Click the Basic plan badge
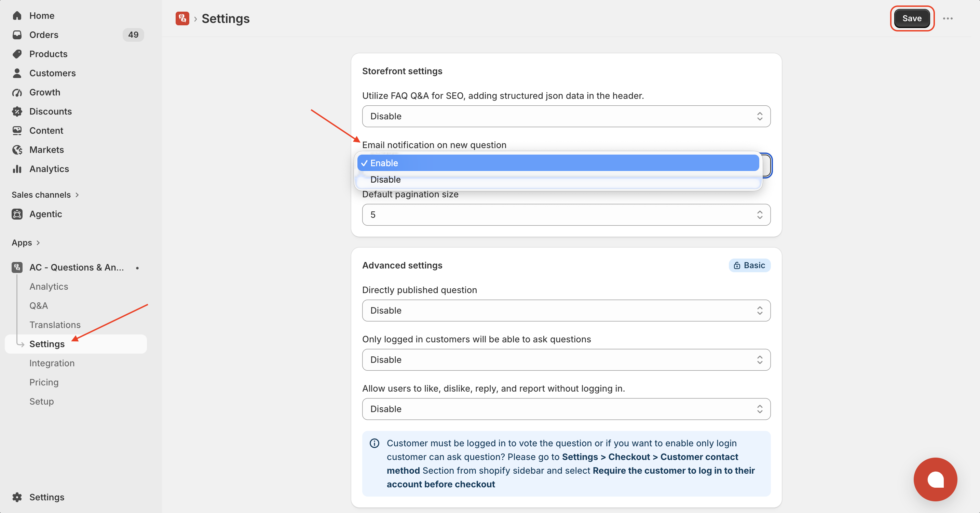 749,265
